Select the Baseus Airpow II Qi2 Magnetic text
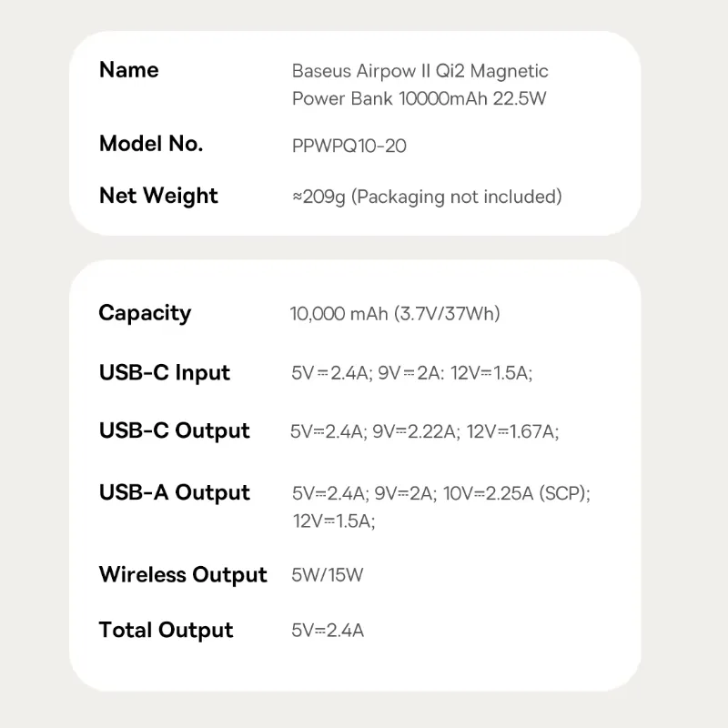Image resolution: width=728 pixels, height=728 pixels. [x=420, y=71]
